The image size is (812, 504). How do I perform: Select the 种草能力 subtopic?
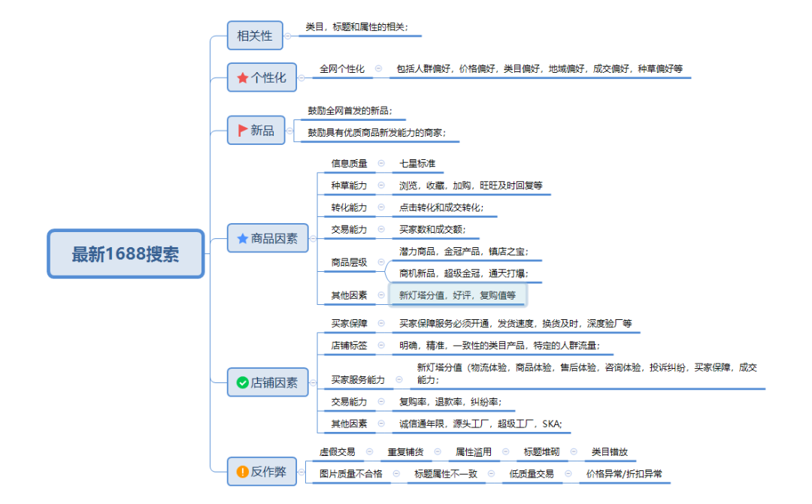click(349, 186)
